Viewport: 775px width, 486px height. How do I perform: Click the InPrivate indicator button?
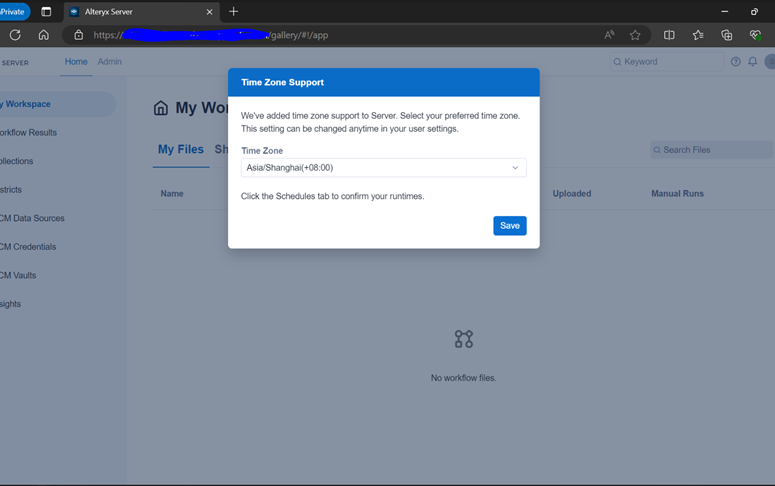[x=13, y=12]
